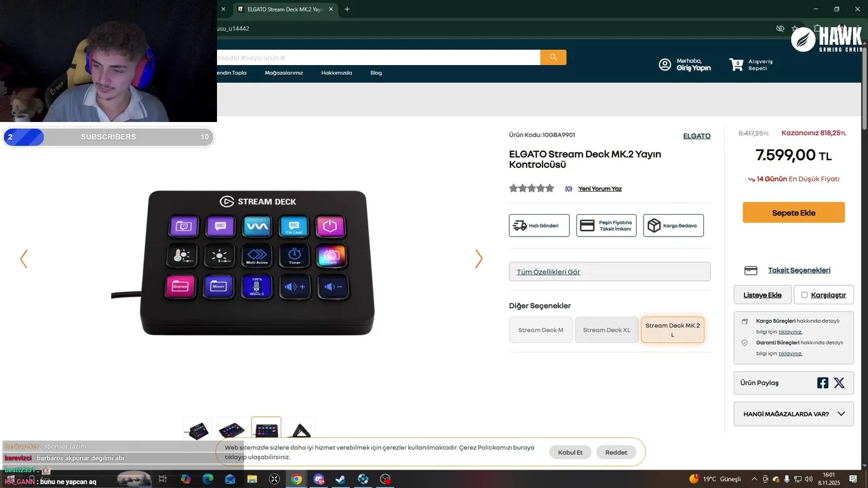Open Copilot from the taskbar
This screenshot has width=868, height=488.
click(185, 479)
